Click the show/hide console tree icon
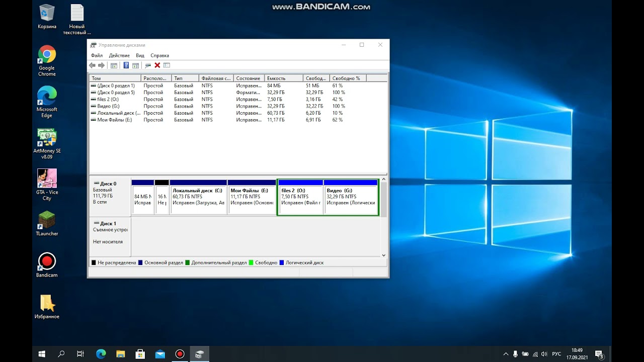 [x=114, y=65]
